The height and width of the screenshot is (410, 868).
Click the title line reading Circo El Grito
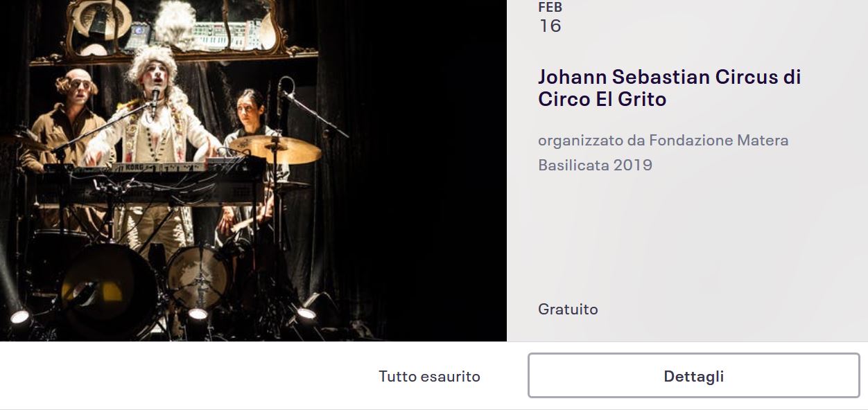602,99
